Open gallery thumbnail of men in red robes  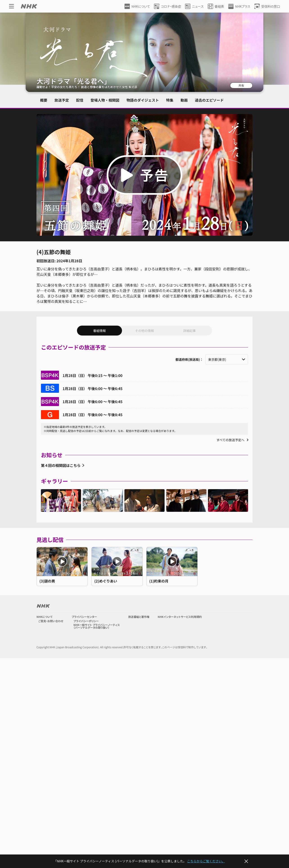pyautogui.click(x=228, y=500)
